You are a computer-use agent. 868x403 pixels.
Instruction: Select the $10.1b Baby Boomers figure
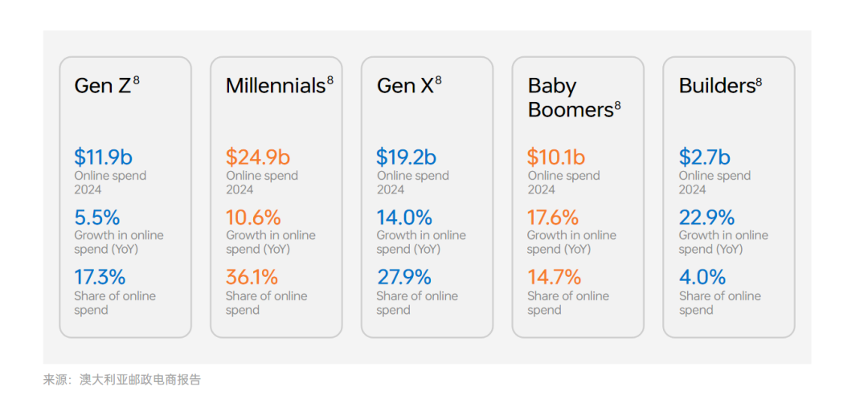click(x=556, y=157)
